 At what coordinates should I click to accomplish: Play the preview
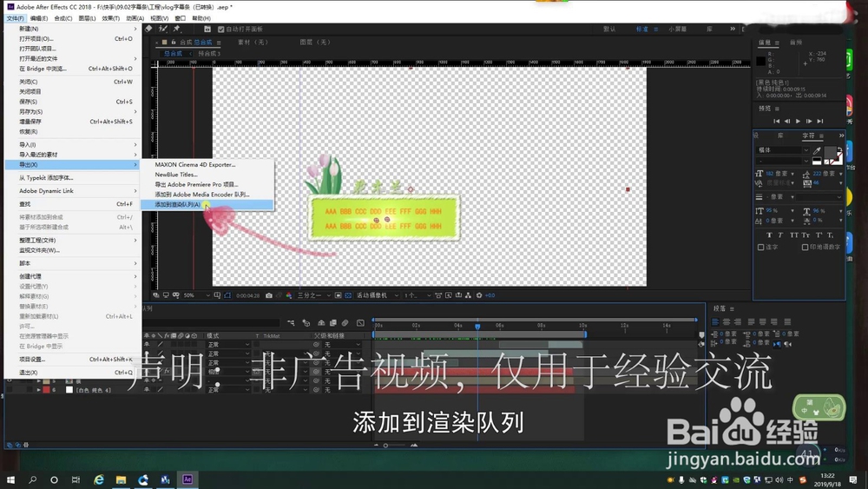tap(798, 122)
